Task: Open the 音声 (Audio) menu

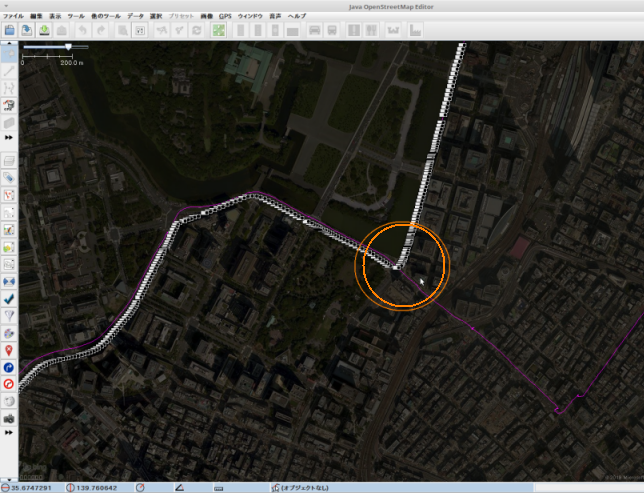Action: [275, 16]
